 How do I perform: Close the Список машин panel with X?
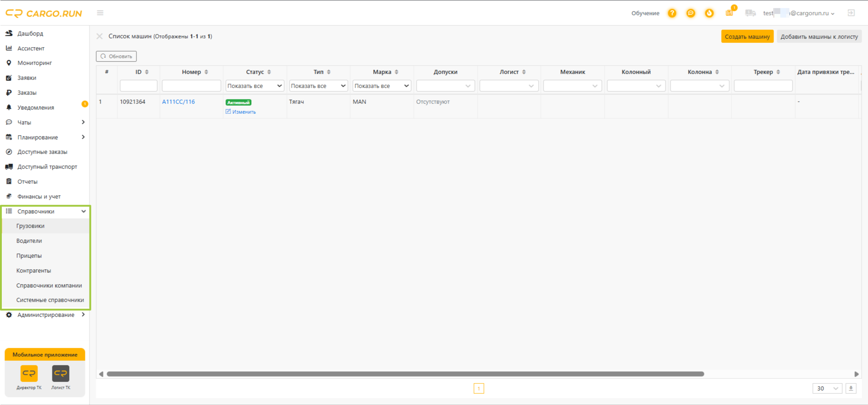point(99,36)
